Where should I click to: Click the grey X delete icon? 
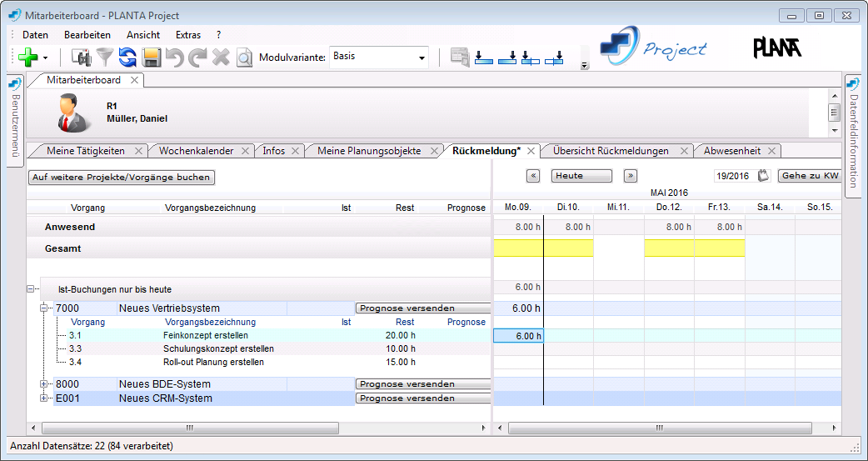[221, 57]
